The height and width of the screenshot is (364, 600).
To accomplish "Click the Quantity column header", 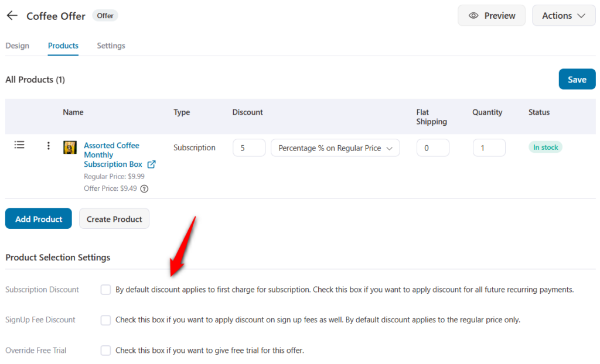I will tap(487, 112).
